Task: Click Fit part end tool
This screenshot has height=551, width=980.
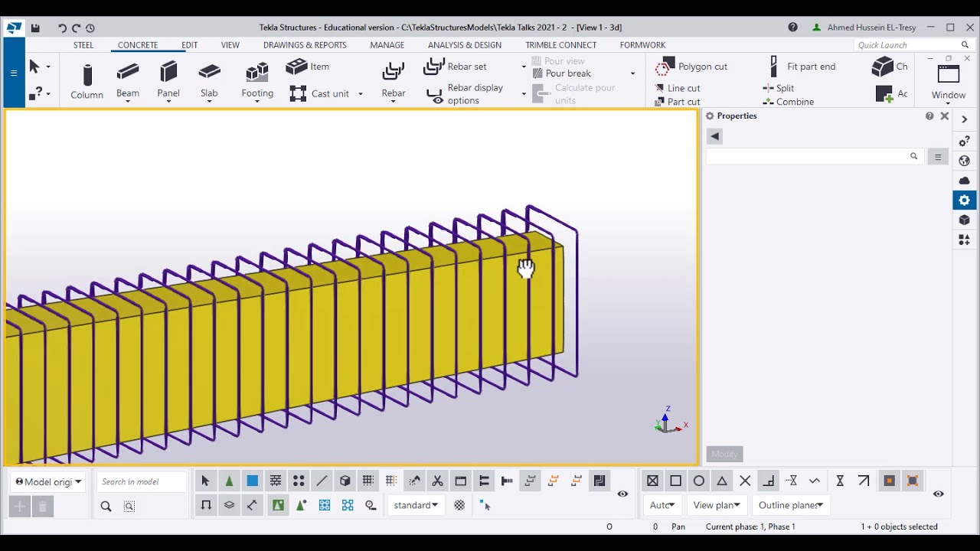Action: pos(802,67)
